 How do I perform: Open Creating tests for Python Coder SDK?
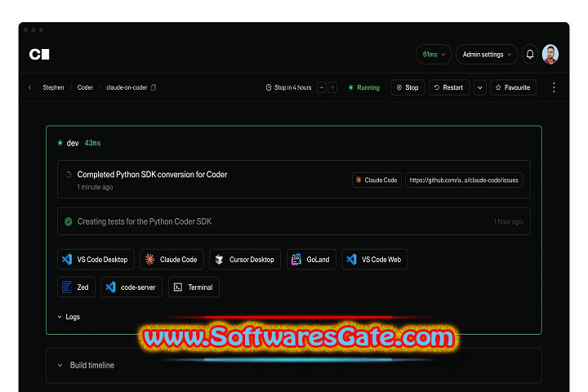tap(294, 221)
